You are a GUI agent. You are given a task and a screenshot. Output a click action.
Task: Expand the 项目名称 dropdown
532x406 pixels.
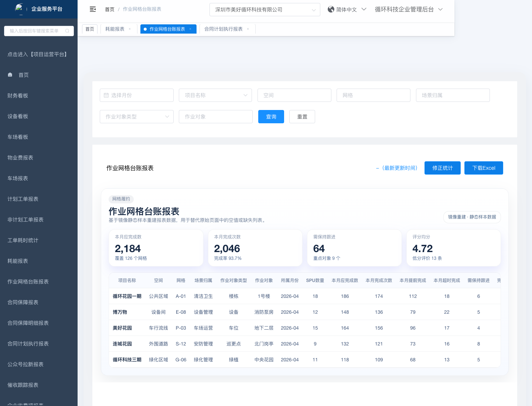click(x=215, y=95)
